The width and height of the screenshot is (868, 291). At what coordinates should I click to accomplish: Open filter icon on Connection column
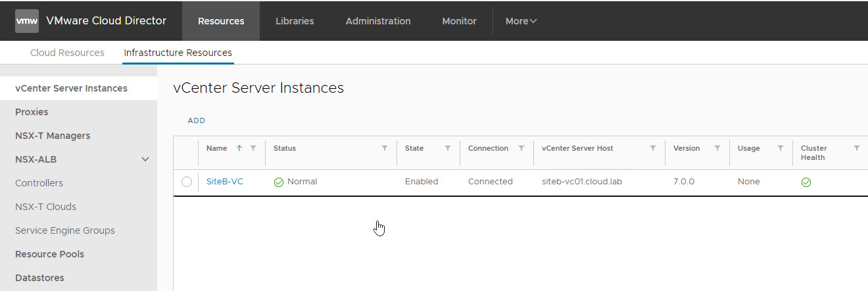(521, 148)
